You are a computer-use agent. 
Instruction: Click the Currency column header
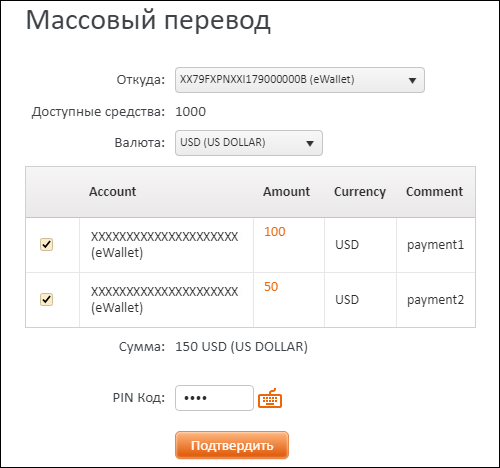point(360,192)
